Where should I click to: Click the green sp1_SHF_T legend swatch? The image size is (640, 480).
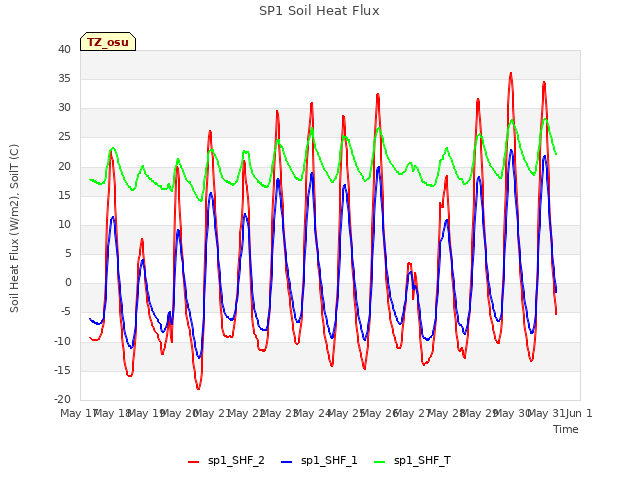click(x=380, y=462)
